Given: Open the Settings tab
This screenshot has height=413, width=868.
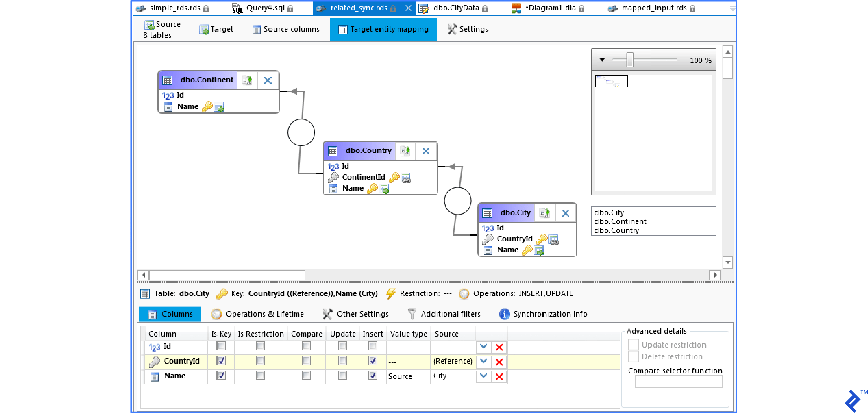Looking at the screenshot, I should [x=468, y=29].
